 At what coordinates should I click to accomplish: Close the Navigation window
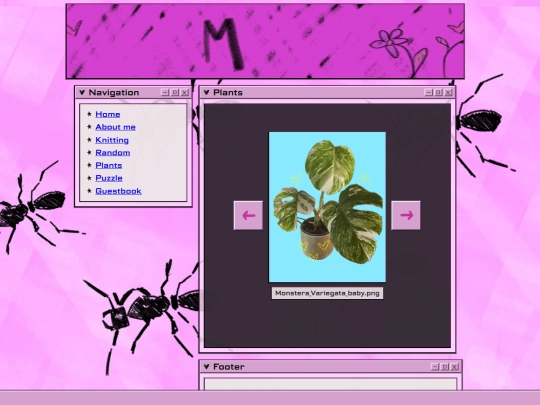point(185,92)
